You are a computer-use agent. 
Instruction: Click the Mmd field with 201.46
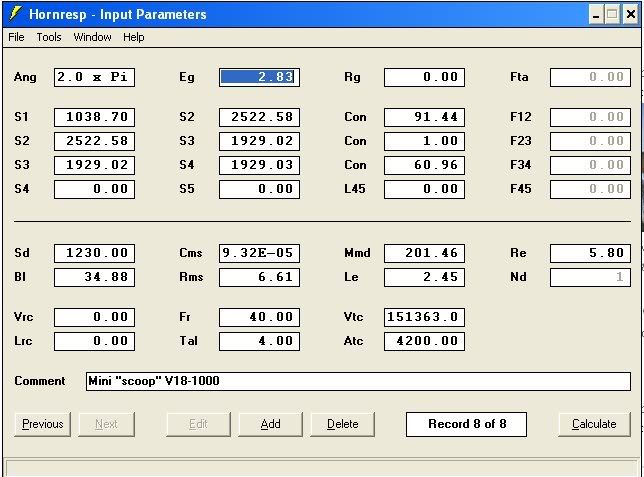(424, 253)
